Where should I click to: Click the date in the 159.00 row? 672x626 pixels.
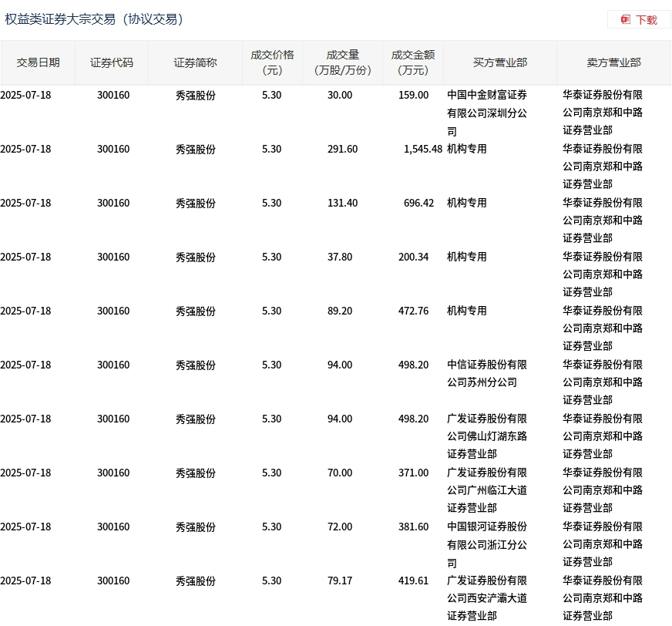point(25,95)
